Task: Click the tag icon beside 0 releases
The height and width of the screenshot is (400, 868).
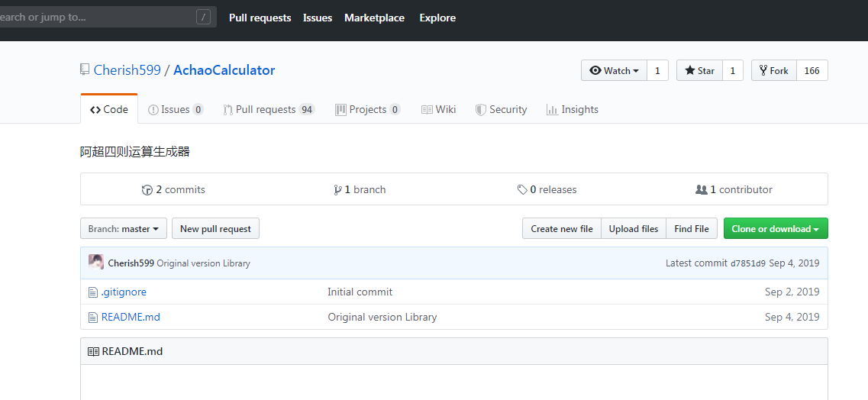Action: 522,190
